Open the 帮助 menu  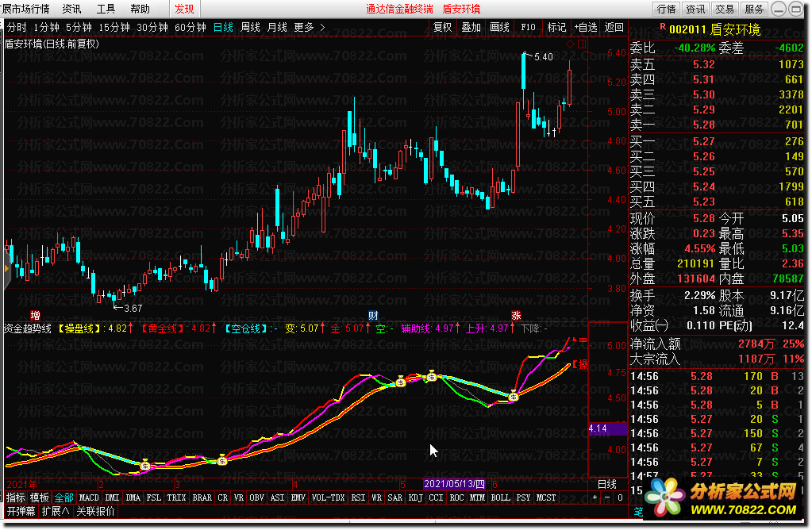click(140, 9)
